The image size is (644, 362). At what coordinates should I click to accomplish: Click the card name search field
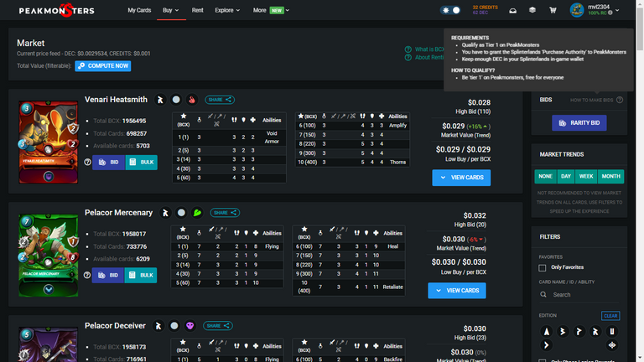point(579,295)
